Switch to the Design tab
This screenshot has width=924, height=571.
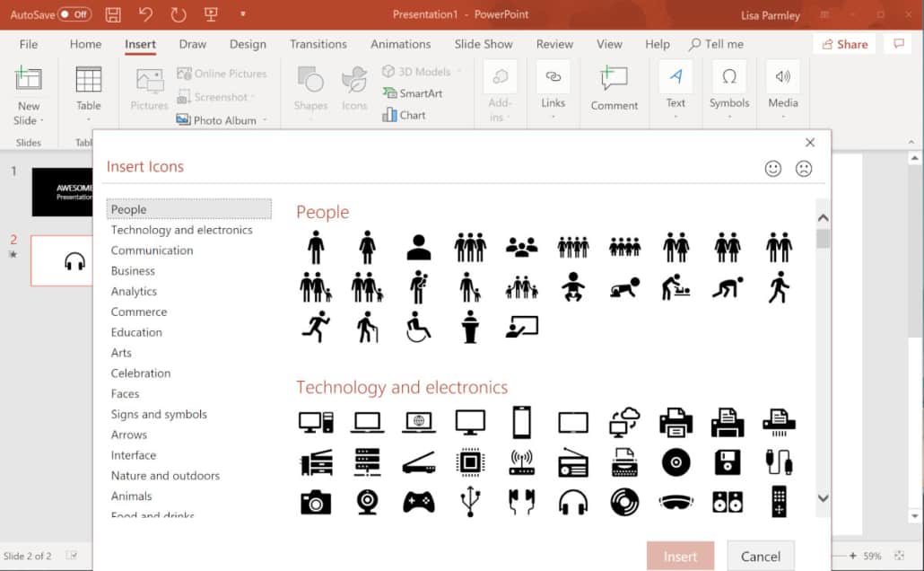tap(248, 43)
